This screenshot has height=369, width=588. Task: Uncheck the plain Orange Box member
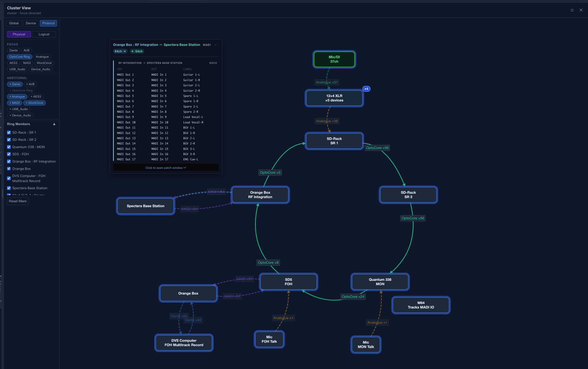pyautogui.click(x=9, y=169)
